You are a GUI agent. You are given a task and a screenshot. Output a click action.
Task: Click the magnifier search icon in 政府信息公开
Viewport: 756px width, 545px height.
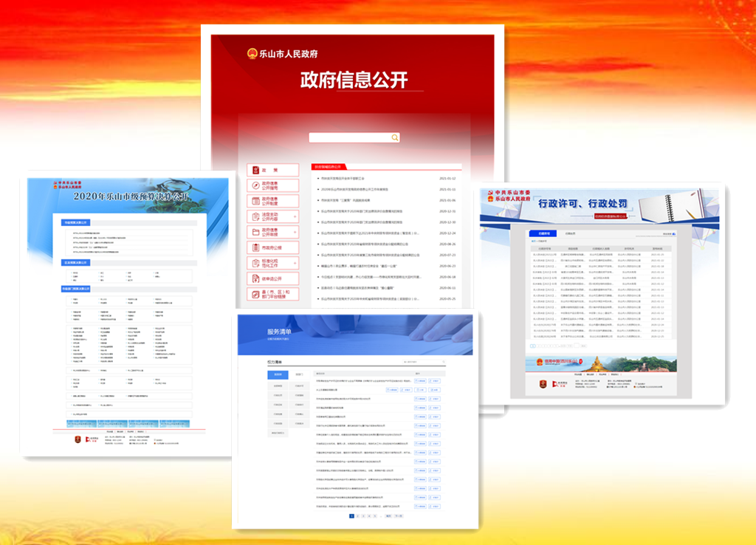pyautogui.click(x=395, y=137)
